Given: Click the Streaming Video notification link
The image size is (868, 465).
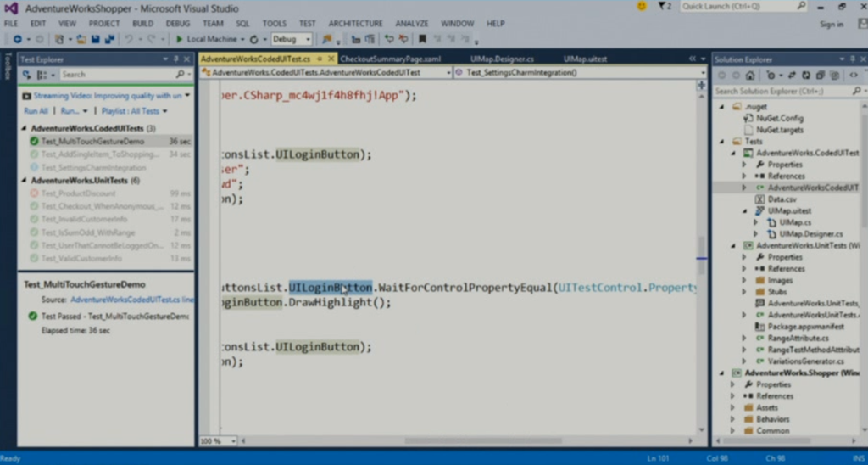Looking at the screenshot, I should click(x=108, y=96).
